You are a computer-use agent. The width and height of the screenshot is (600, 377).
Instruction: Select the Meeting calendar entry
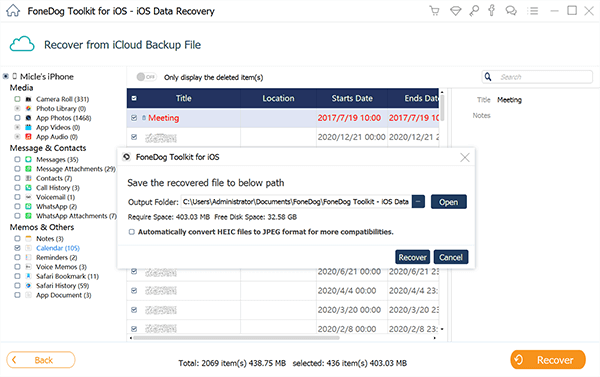[163, 118]
